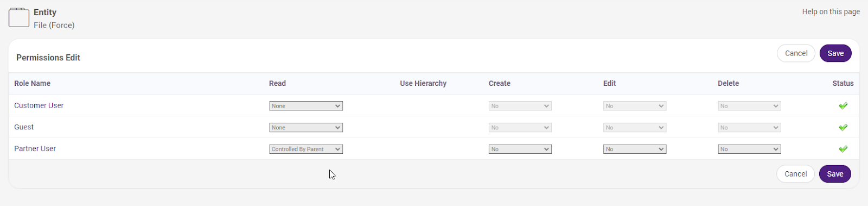
Task: Open the Guest role link
Action: 24,127
